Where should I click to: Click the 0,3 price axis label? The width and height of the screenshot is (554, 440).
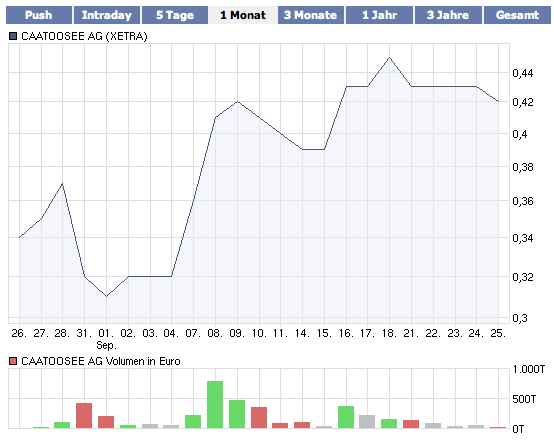click(x=520, y=318)
